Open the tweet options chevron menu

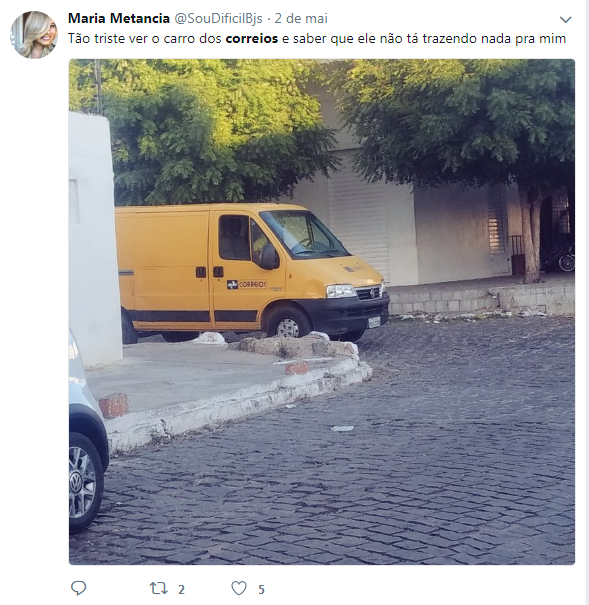click(x=565, y=19)
